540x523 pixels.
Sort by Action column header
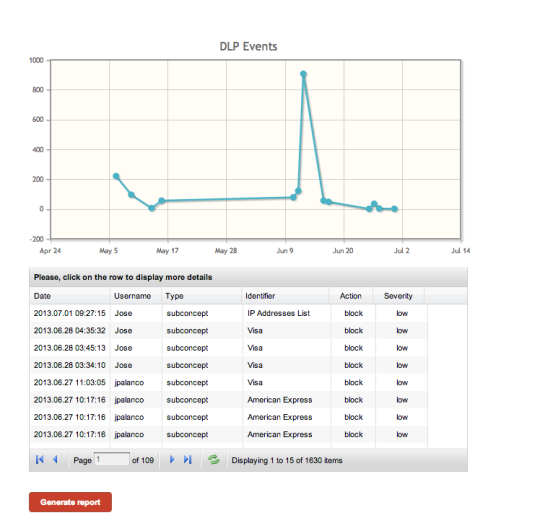point(351,296)
